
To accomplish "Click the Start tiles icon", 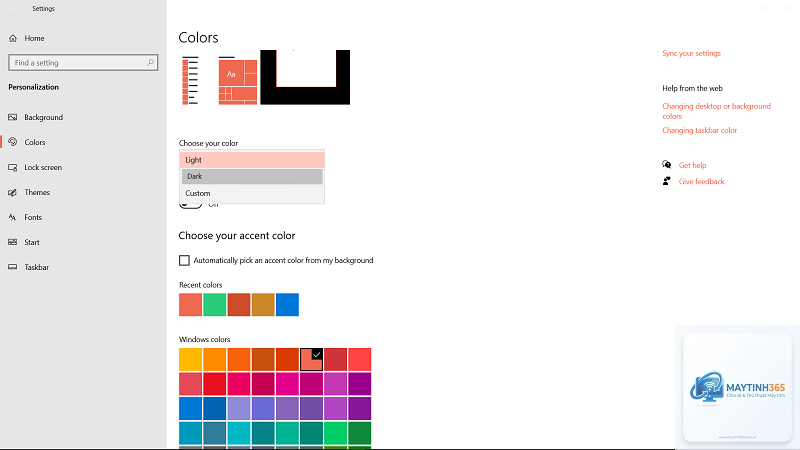I will 13,242.
